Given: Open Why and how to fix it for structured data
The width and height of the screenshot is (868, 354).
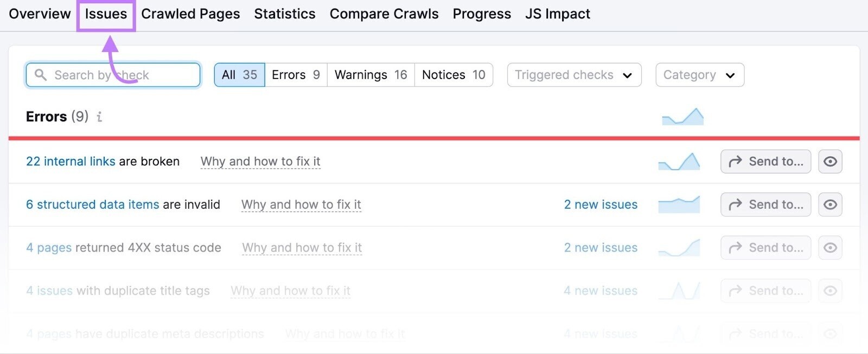Looking at the screenshot, I should tap(301, 204).
